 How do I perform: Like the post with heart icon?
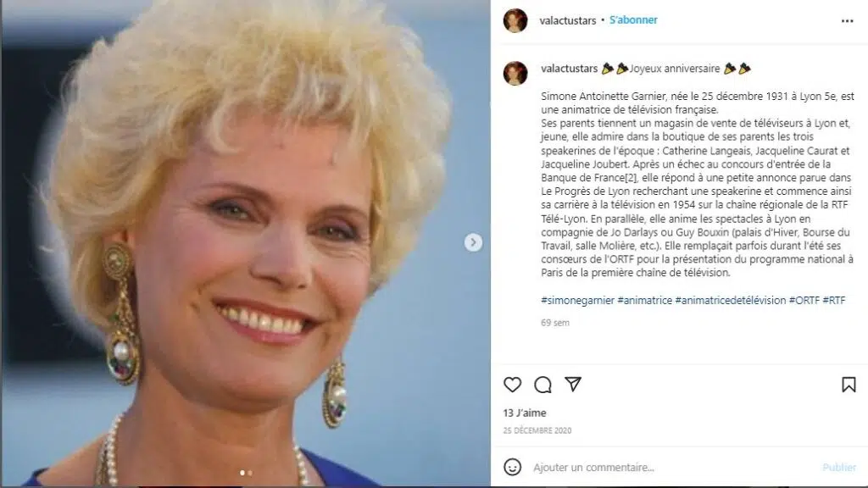point(513,385)
